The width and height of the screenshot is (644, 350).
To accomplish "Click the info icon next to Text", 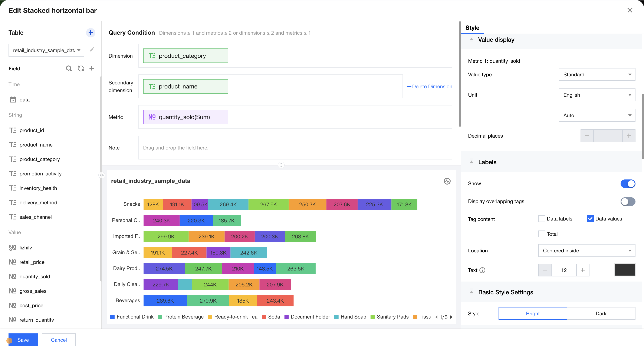I will 483,270.
